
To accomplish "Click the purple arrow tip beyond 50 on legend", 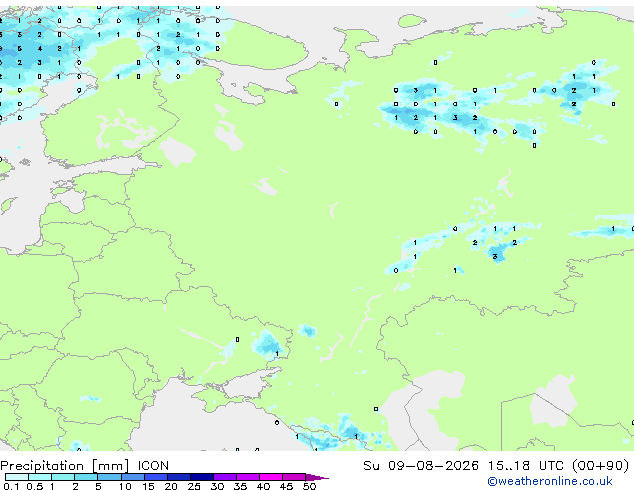I will pyautogui.click(x=317, y=477).
